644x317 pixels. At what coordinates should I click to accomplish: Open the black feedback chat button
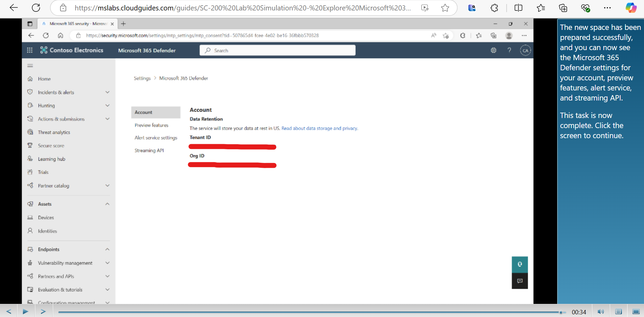pyautogui.click(x=520, y=281)
